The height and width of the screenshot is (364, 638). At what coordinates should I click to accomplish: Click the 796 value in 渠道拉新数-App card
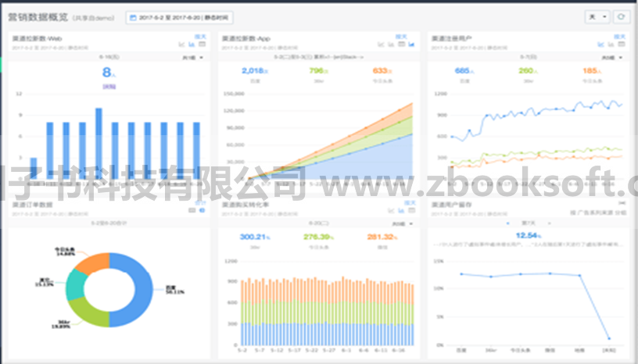pos(318,71)
